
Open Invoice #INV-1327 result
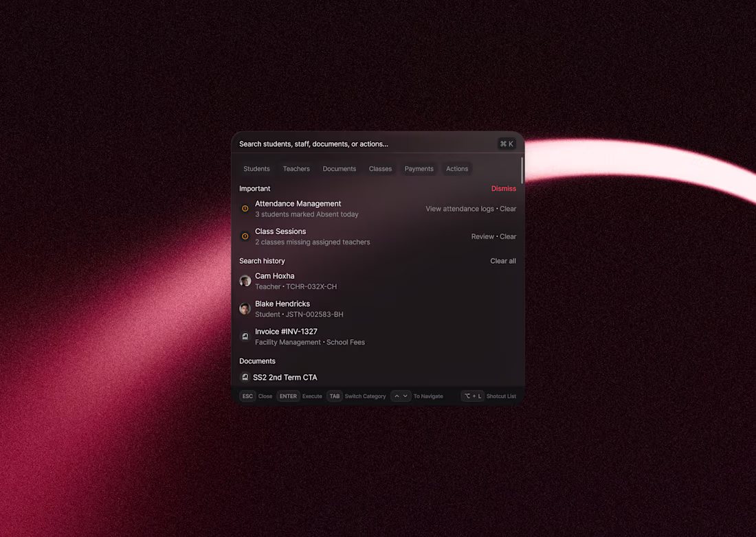(x=377, y=337)
